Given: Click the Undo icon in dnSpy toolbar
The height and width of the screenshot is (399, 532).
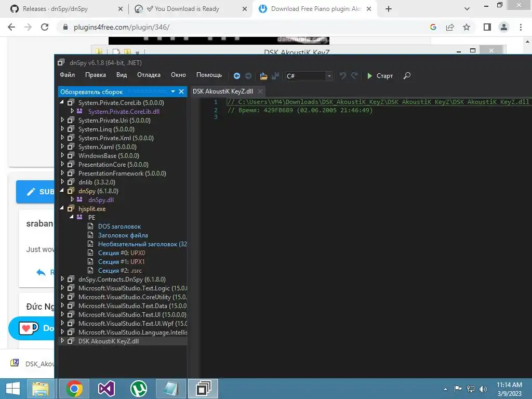Looking at the screenshot, I should 343,76.
